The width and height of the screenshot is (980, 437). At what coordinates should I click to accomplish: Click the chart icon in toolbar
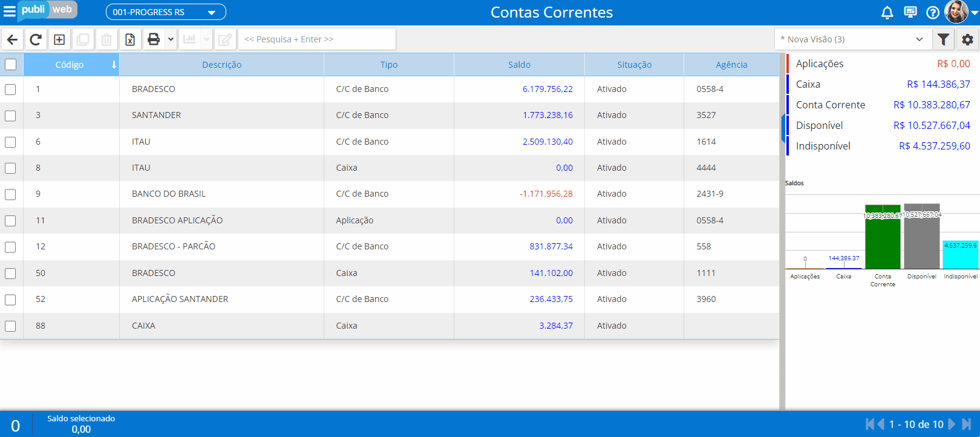[x=189, y=39]
